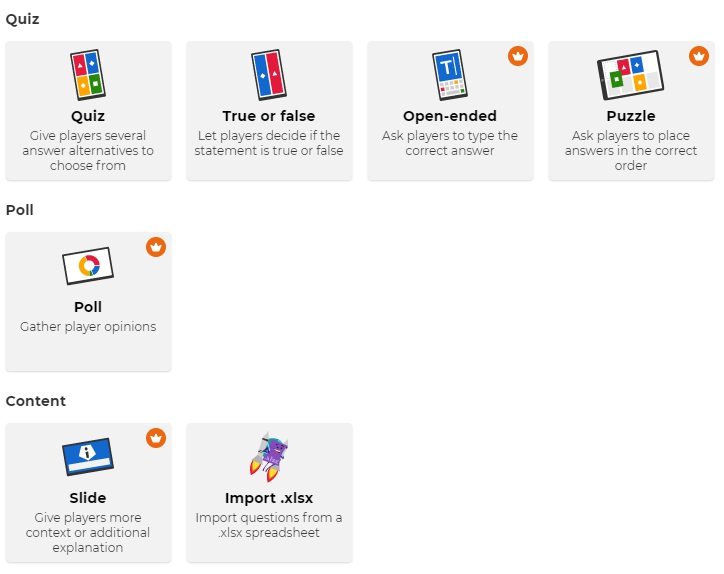
Task: Click the crown badge on Slide card
Action: (156, 438)
